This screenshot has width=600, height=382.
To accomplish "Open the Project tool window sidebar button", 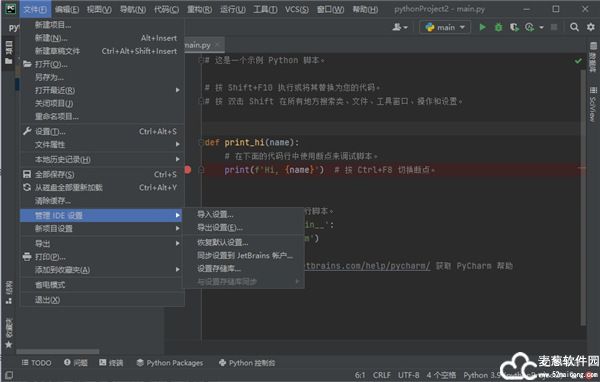I will (x=9, y=52).
